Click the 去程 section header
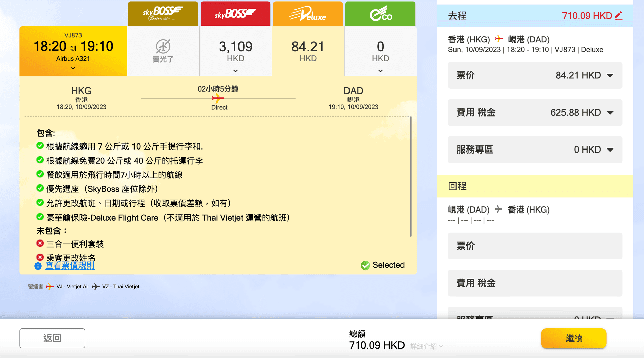 [x=535, y=16]
